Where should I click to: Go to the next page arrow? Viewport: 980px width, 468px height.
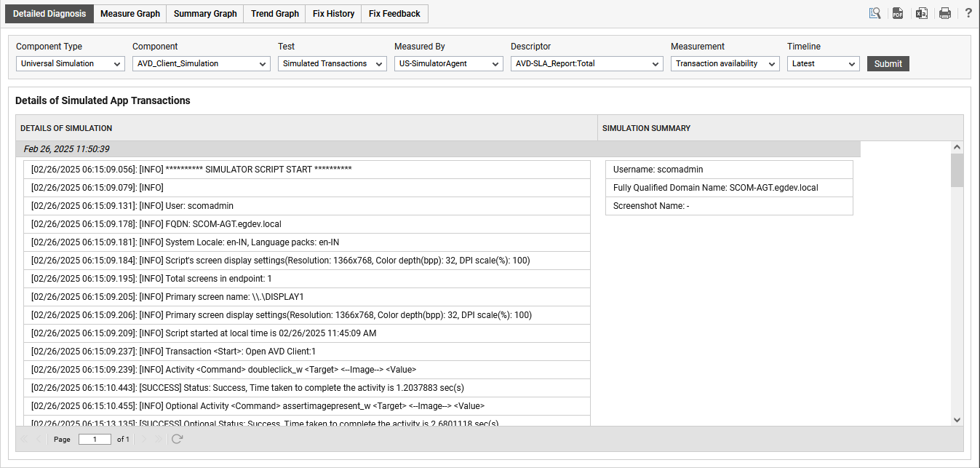click(x=143, y=439)
